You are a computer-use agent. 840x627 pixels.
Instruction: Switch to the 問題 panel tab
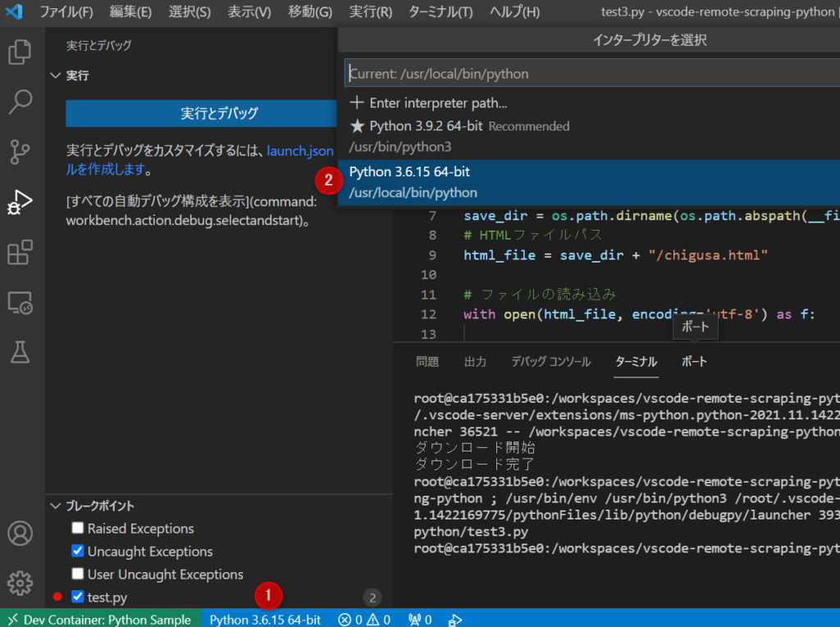(427, 362)
